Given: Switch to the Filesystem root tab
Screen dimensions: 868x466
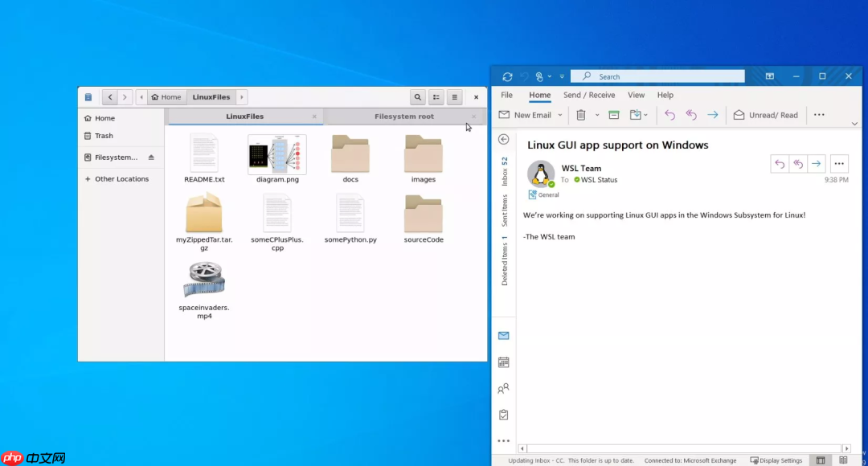Looking at the screenshot, I should click(403, 116).
